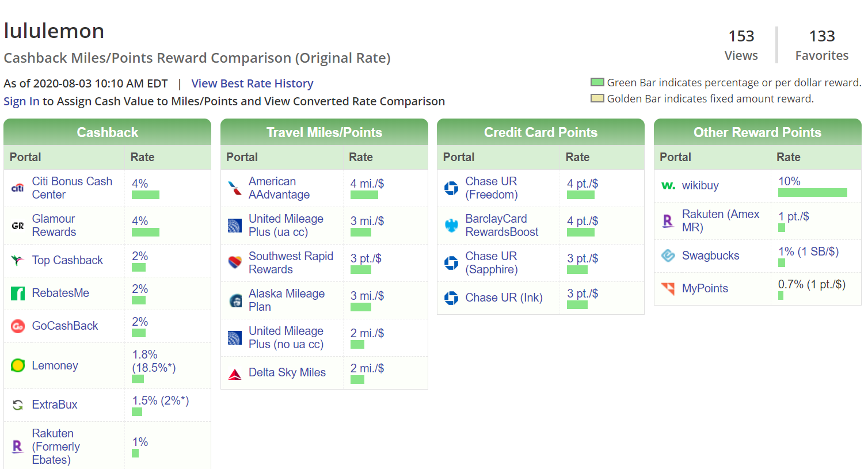Click the green bar legend swatch

coord(597,82)
